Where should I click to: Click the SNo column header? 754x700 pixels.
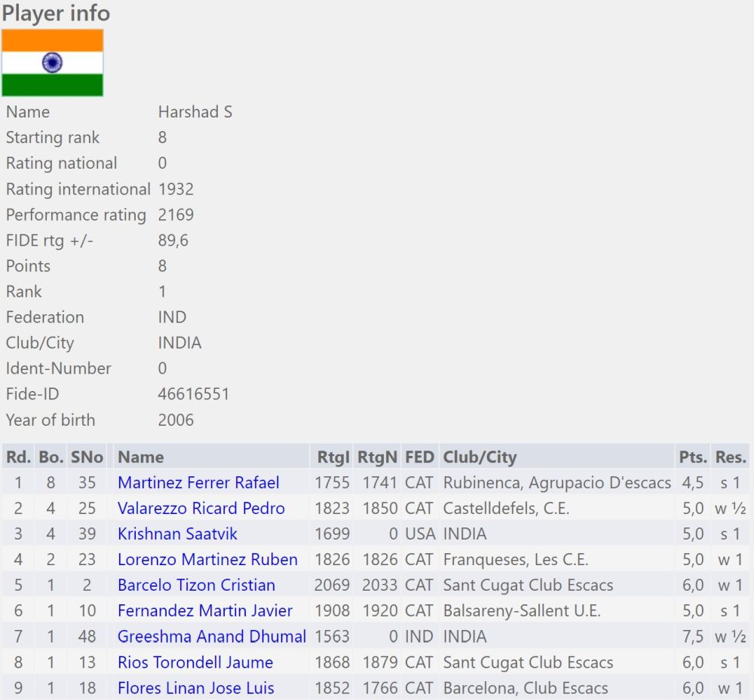coord(87,457)
